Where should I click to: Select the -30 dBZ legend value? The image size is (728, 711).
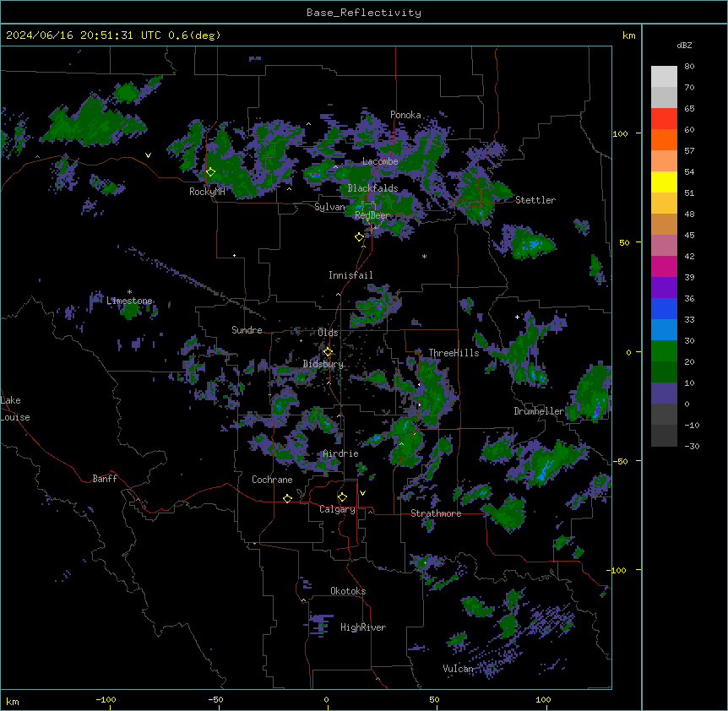tap(692, 447)
